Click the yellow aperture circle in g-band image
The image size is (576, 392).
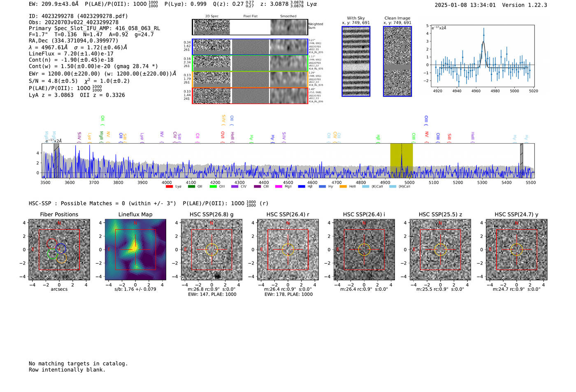(x=211, y=250)
